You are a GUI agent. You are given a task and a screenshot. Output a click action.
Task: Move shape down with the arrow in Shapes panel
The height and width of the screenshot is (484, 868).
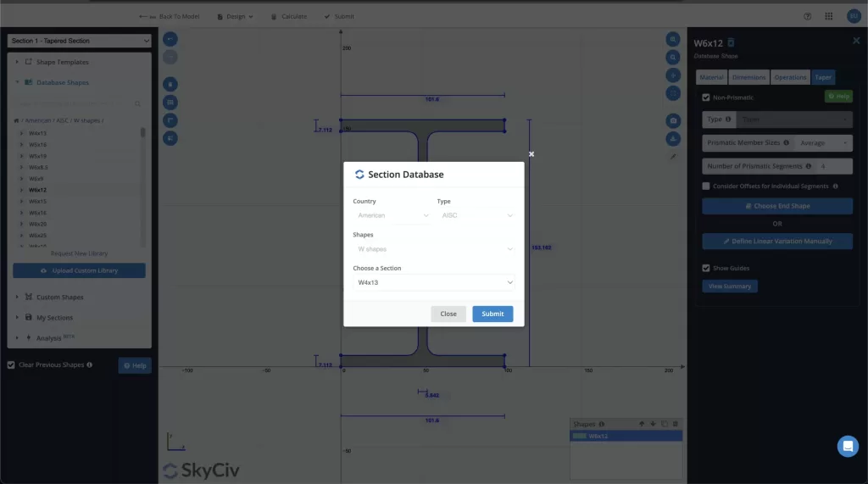point(654,424)
